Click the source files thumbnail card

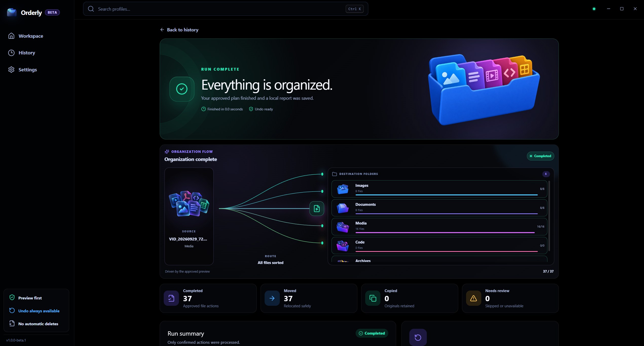pos(189,216)
